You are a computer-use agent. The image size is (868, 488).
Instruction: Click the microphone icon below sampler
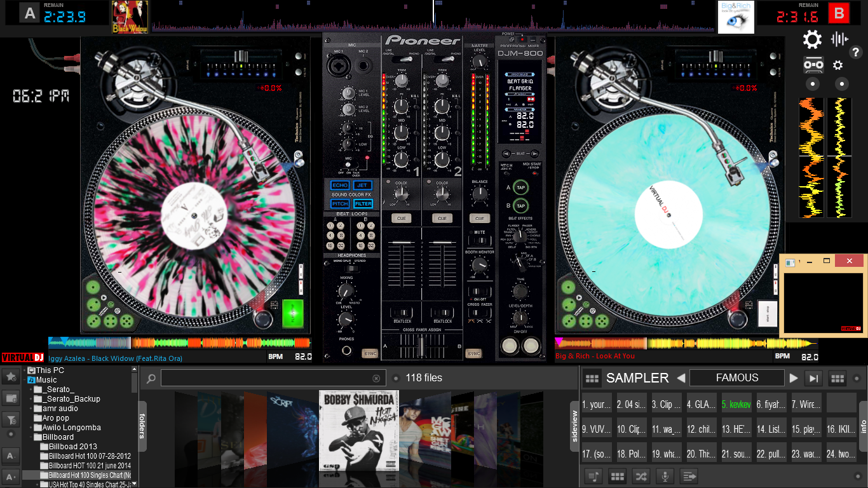[x=665, y=476]
